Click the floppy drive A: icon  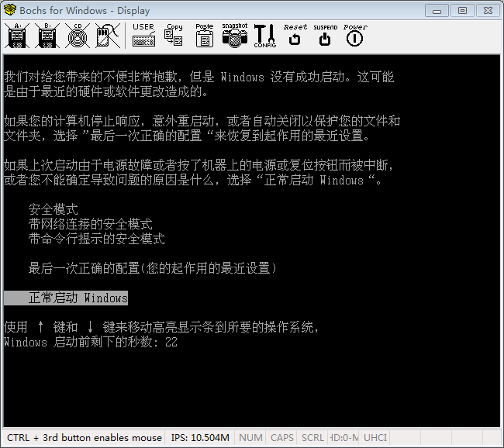pos(17,36)
